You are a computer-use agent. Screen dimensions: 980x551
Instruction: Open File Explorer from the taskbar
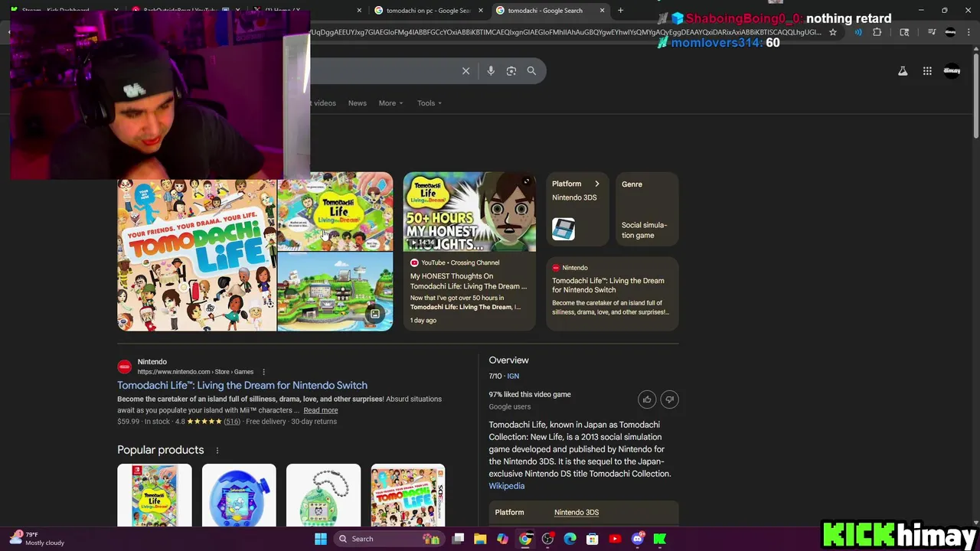[480, 539]
